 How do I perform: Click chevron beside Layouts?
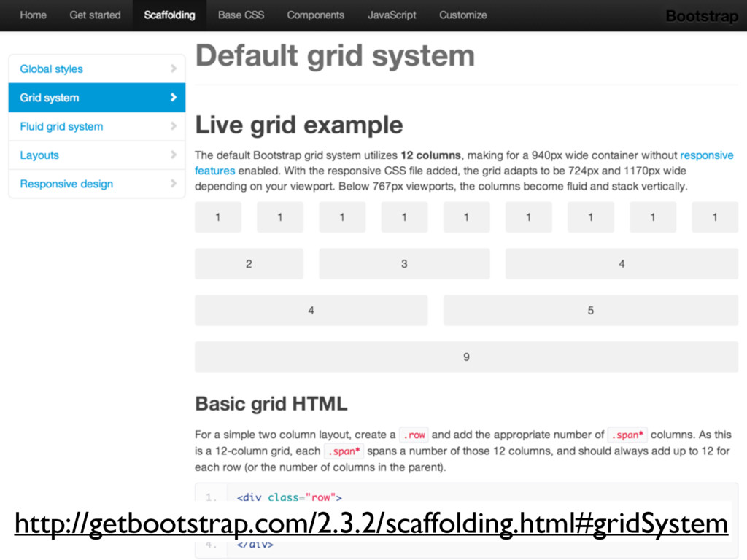coord(174,155)
